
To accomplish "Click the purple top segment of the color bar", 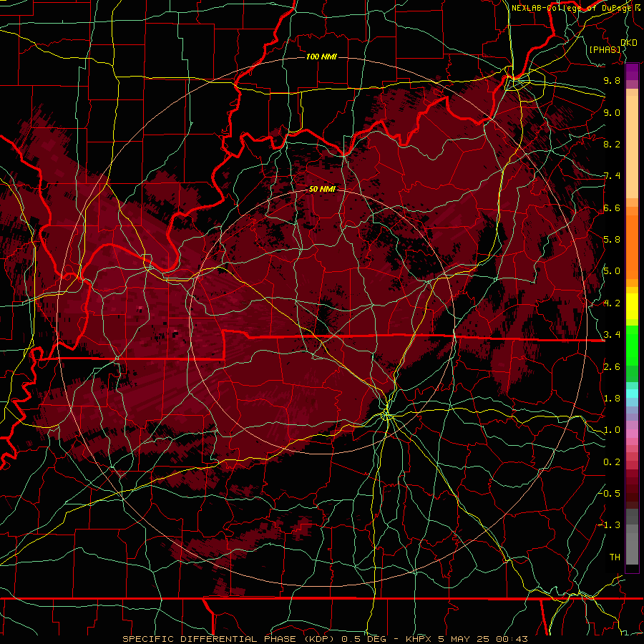I will (x=632, y=72).
